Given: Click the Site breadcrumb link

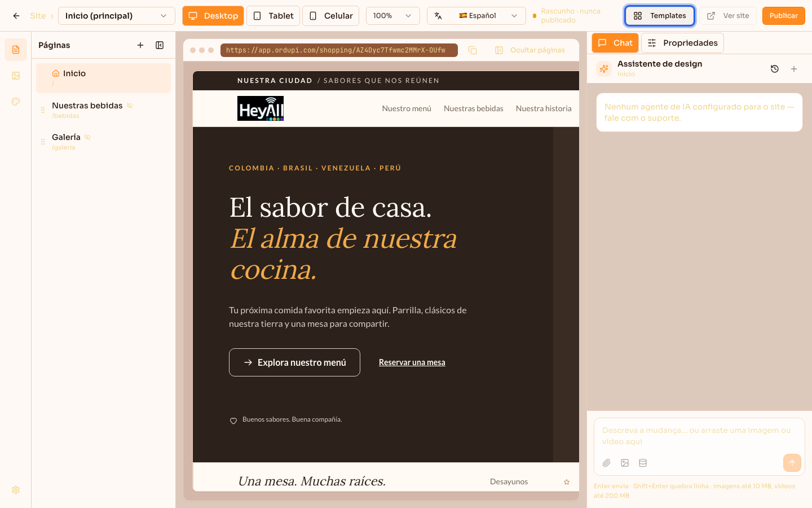Looking at the screenshot, I should pyautogui.click(x=38, y=16).
